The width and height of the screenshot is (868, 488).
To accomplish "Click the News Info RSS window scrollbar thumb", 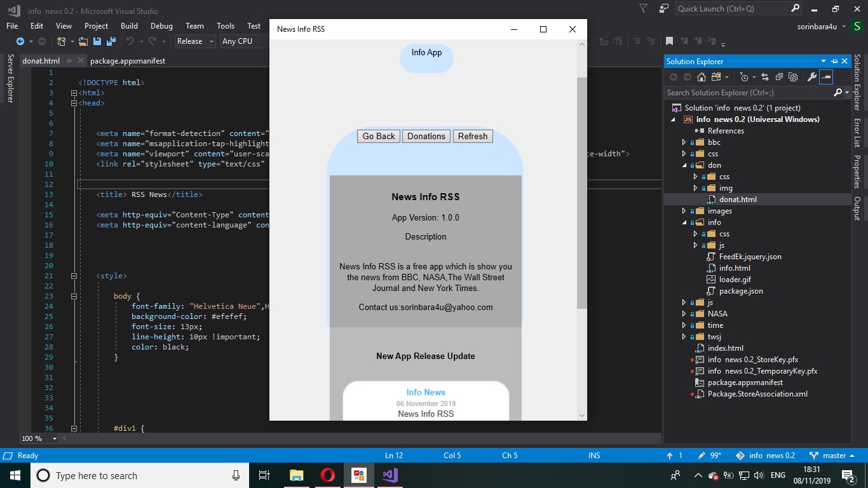I will pos(581,193).
